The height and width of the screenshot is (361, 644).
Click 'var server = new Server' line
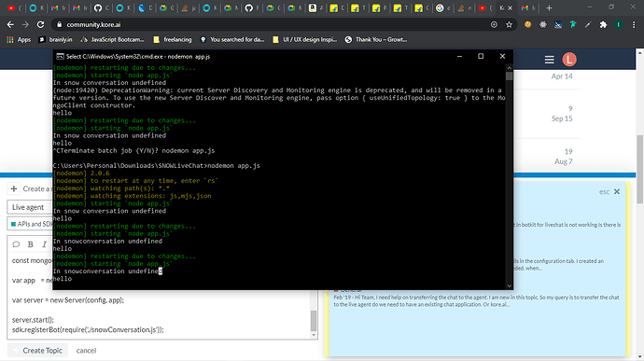(x=68, y=299)
